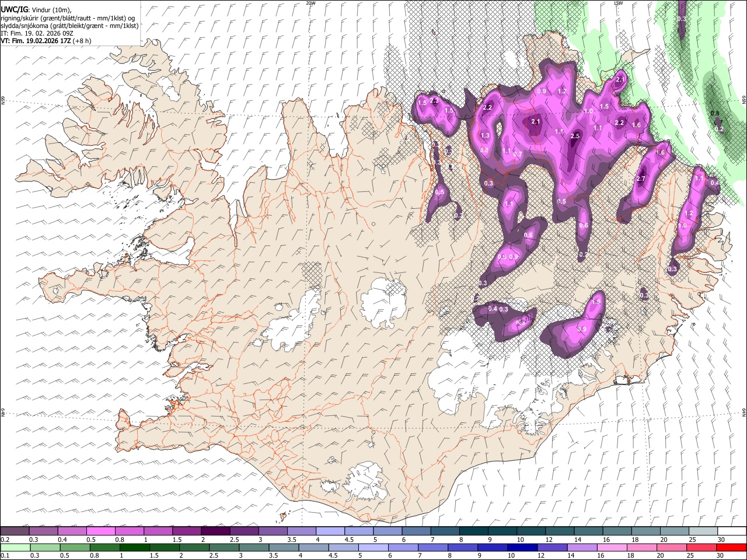Click the valid time 'VT: Fim. 19.02.2026 17Z (+8 h)'
The image size is (747, 560).
coord(46,41)
